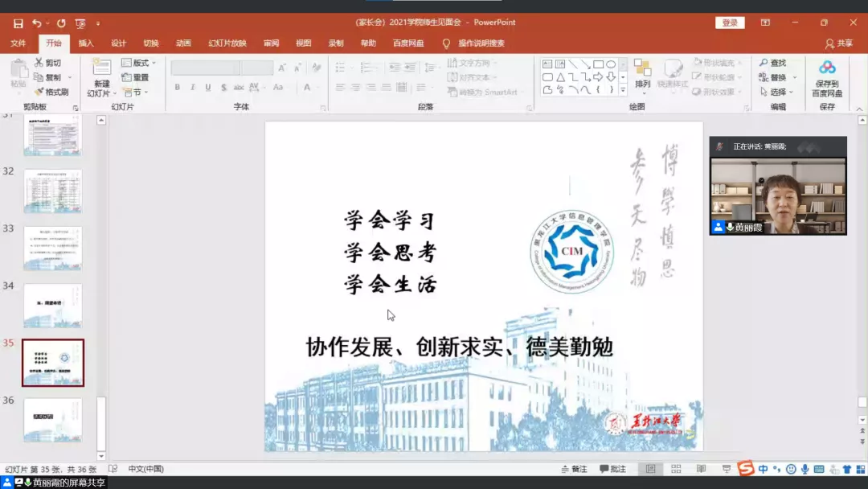
Task: Select the triangle shape in shapes gallery
Action: (561, 77)
